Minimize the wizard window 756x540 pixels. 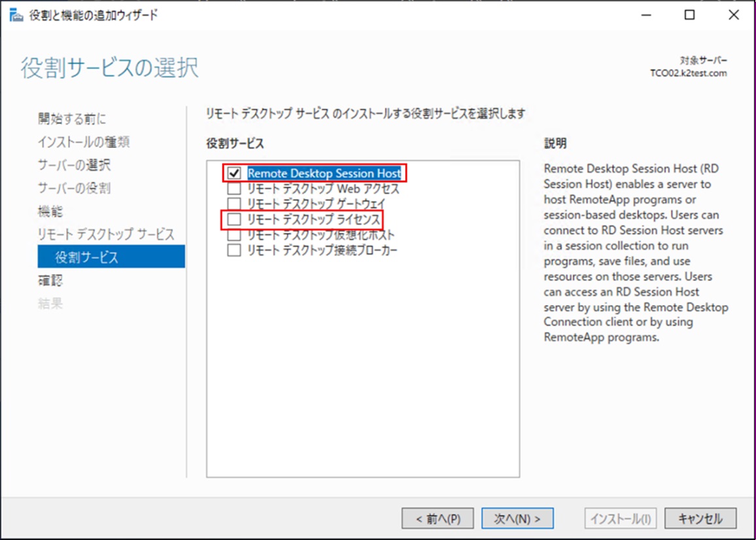tap(645, 15)
